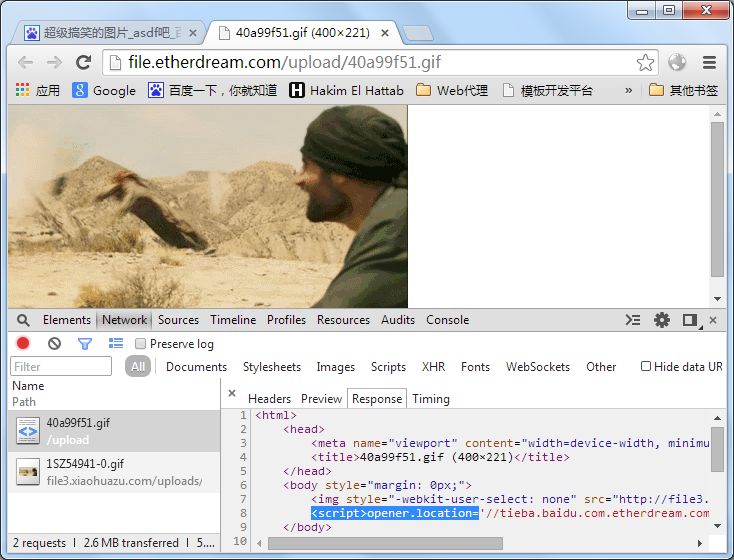Open the Chrome hamburger menu
Image resolution: width=734 pixels, height=560 pixels.
pos(709,62)
